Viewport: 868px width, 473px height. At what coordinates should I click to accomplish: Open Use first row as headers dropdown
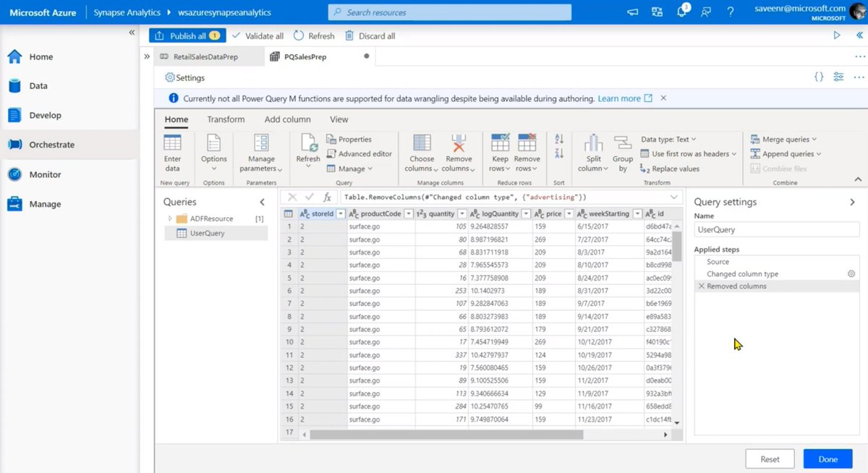[689, 153]
